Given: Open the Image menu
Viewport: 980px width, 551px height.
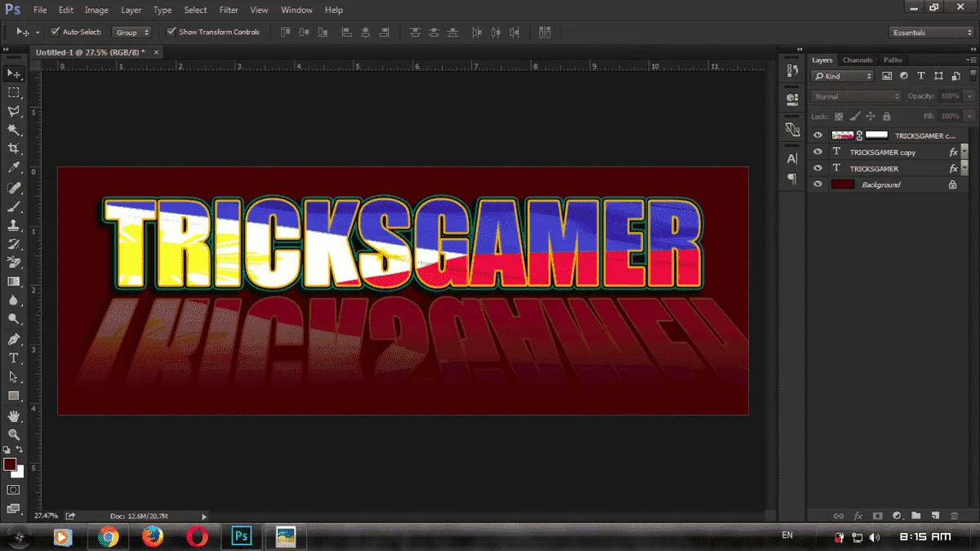Looking at the screenshot, I should [96, 10].
